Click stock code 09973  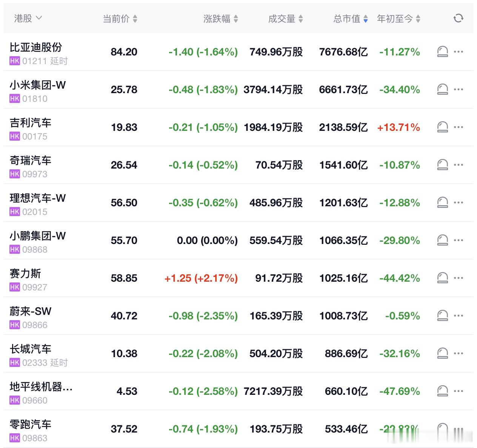pos(35,174)
